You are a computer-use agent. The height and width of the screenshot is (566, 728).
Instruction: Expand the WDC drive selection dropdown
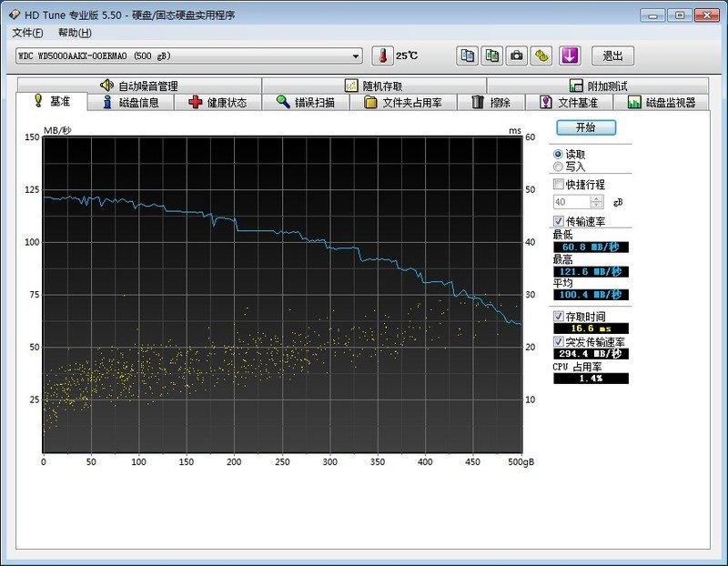pyautogui.click(x=356, y=56)
